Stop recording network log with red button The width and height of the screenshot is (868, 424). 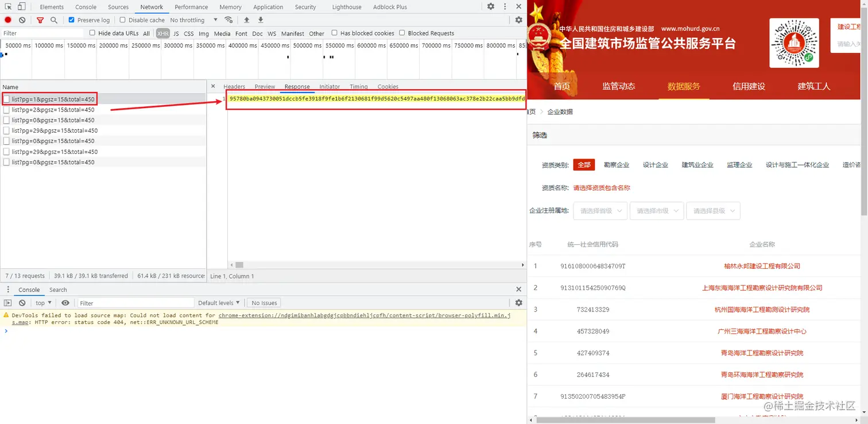click(8, 20)
